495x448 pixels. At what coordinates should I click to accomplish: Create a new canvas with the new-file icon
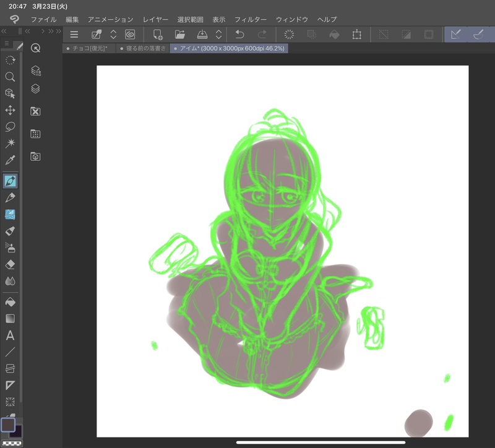point(158,35)
